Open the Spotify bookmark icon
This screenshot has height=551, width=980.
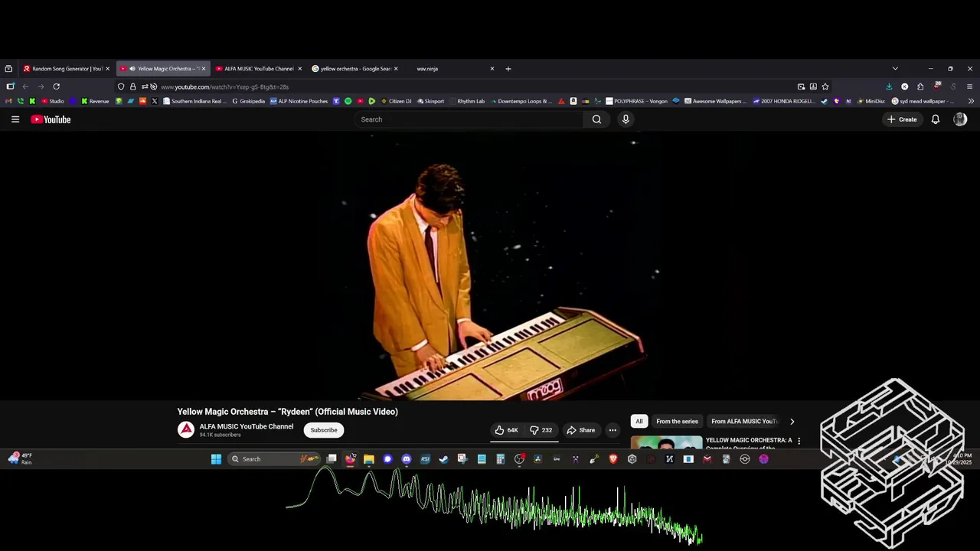[348, 101]
